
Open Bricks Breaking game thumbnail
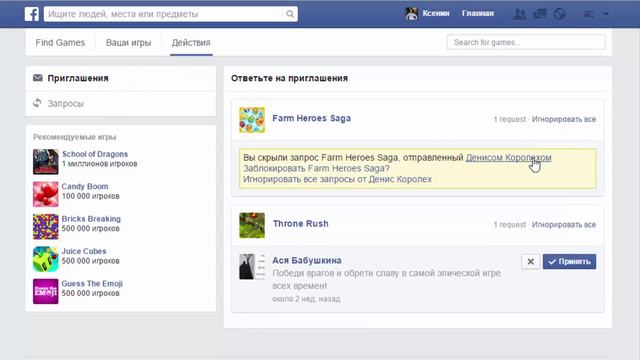pyautogui.click(x=45, y=227)
